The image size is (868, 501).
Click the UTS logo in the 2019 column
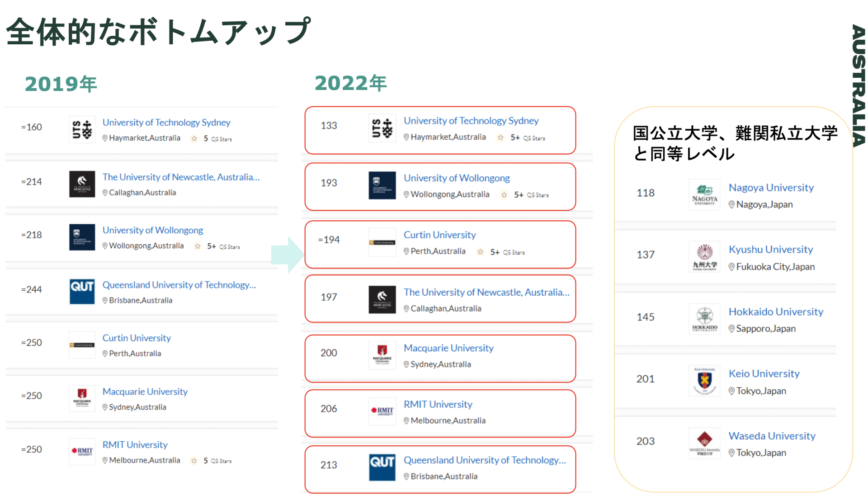(82, 129)
